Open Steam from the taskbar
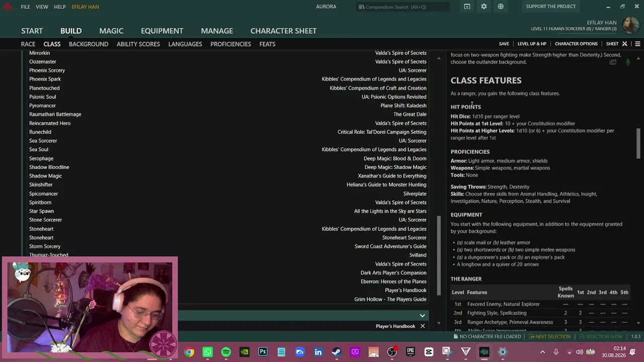The height and width of the screenshot is (362, 644). point(337,352)
